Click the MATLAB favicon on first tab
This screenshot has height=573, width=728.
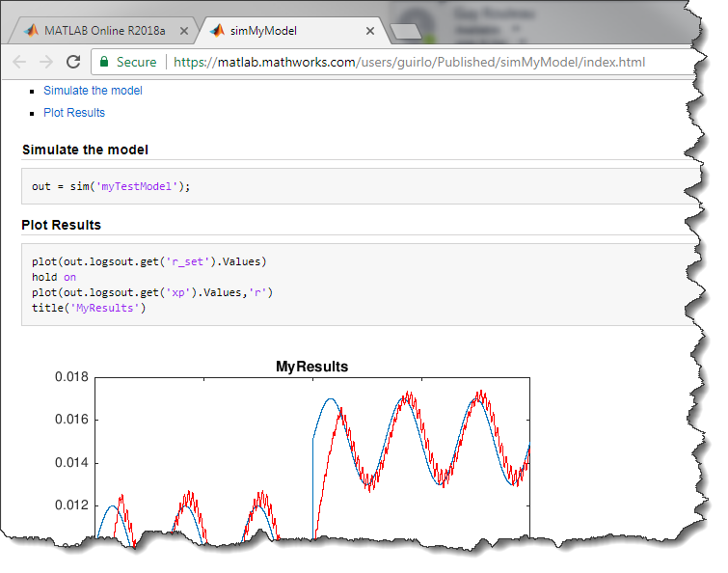32,30
